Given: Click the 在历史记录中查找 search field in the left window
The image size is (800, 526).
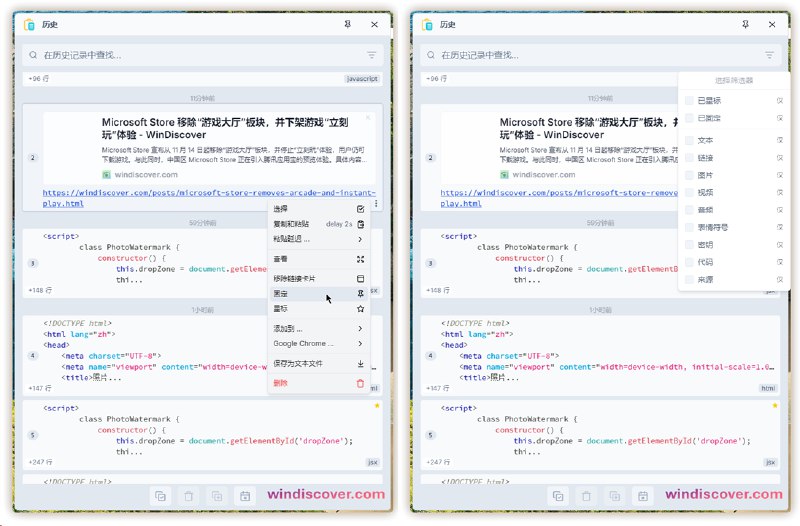Looking at the screenshot, I should pos(203,55).
